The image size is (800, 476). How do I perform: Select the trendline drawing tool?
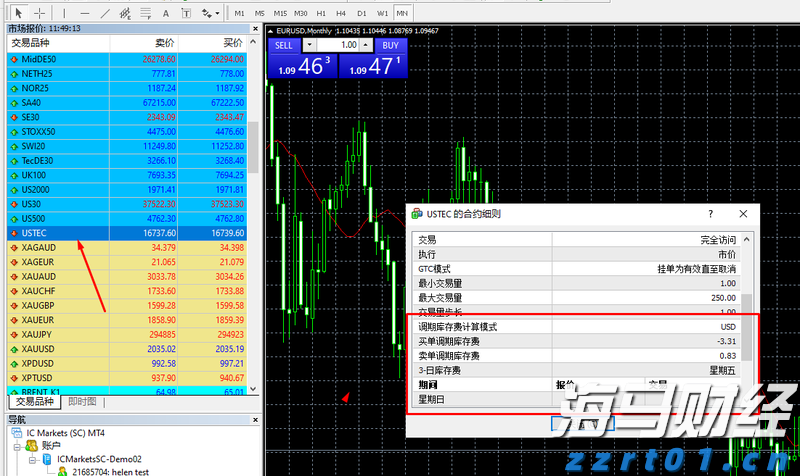coord(107,14)
